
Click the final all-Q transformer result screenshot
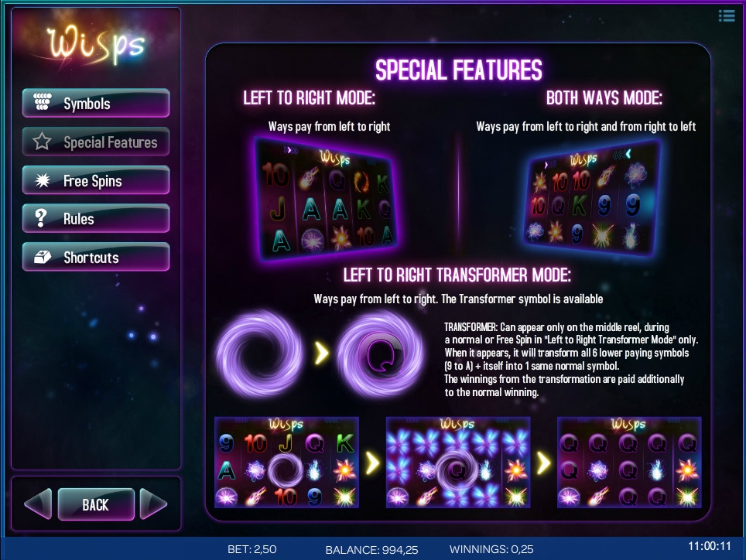[629, 463]
